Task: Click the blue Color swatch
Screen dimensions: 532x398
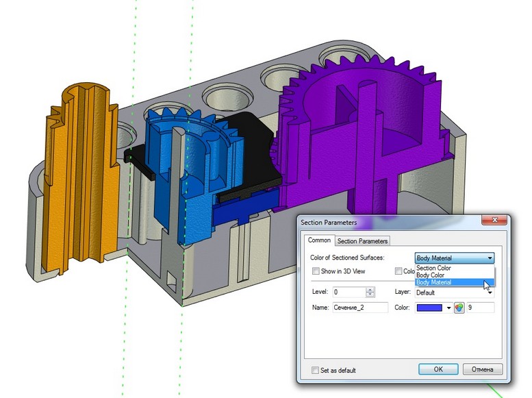Action: coord(430,308)
